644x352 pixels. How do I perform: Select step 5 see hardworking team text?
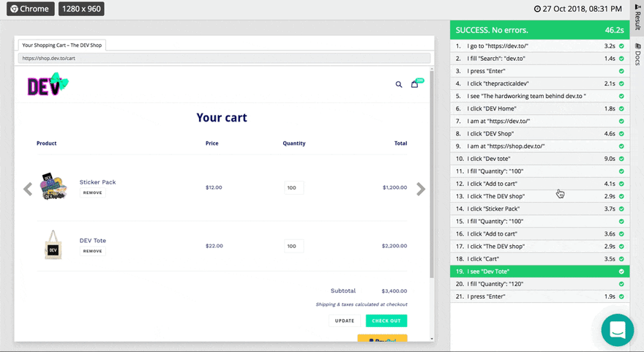point(539,96)
